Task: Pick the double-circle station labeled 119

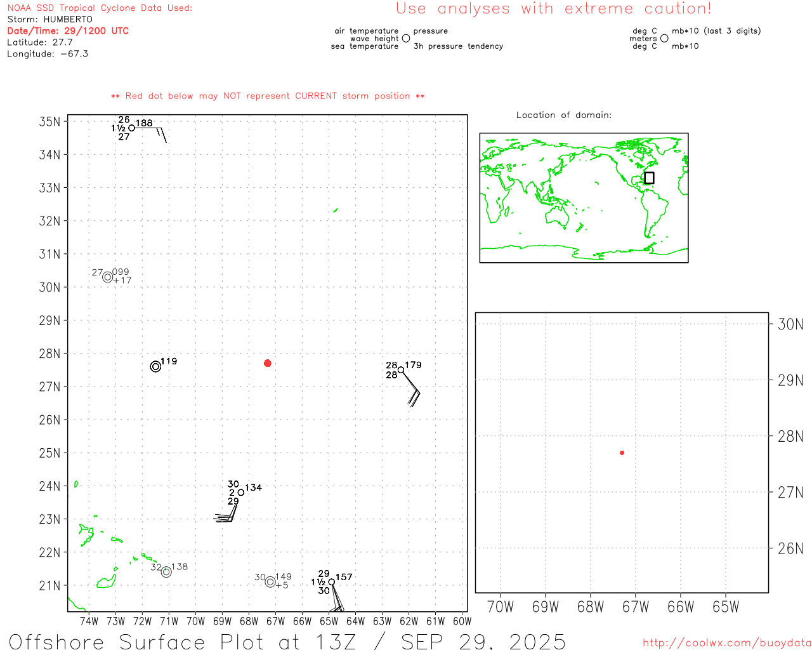Action: (x=155, y=366)
